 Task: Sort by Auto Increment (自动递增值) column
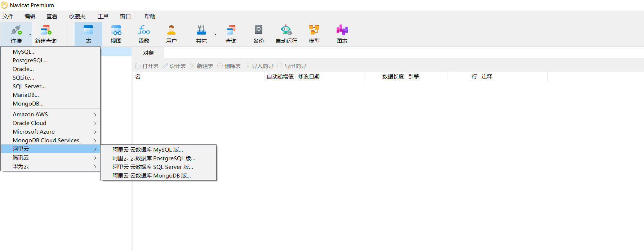coord(280,77)
